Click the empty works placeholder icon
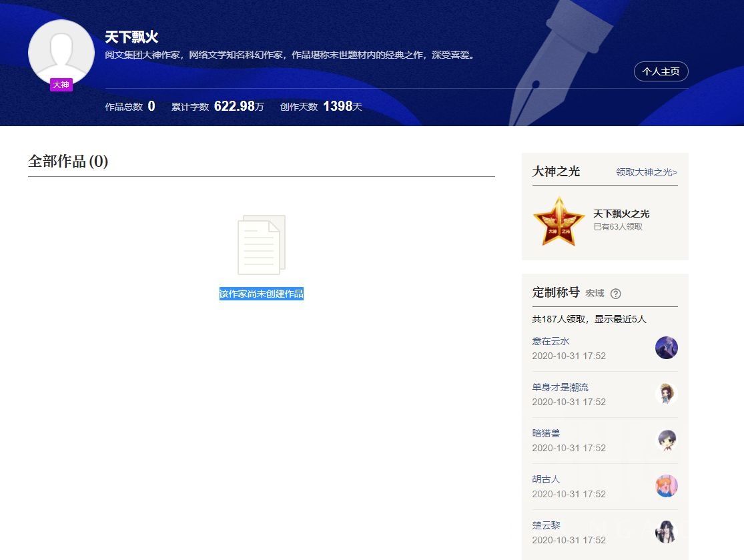 [261, 245]
